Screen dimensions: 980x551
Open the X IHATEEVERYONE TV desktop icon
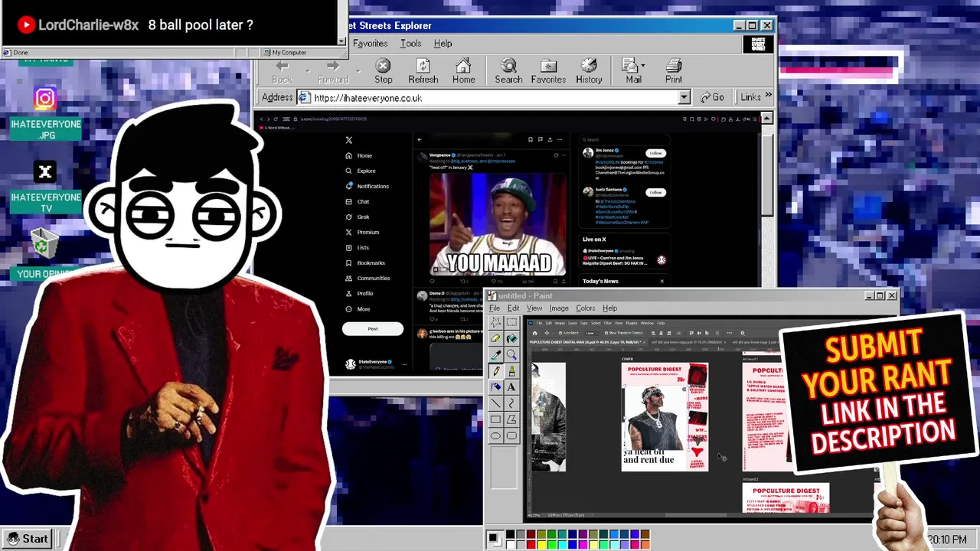point(45,187)
